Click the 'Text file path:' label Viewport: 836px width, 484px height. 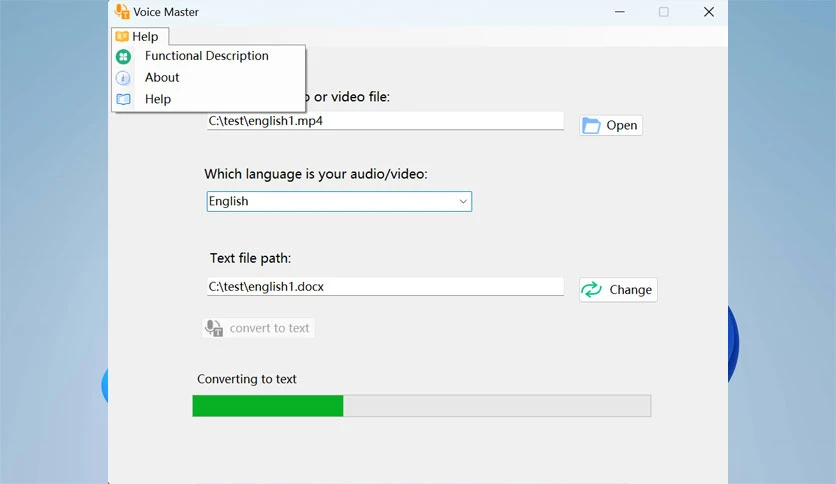click(x=251, y=259)
